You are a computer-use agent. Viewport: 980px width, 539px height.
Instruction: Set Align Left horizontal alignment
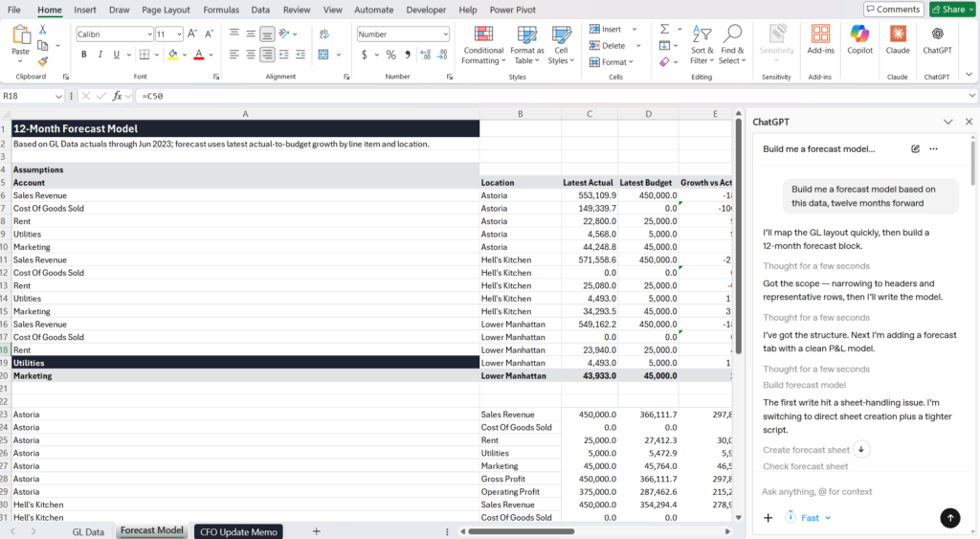(x=234, y=55)
